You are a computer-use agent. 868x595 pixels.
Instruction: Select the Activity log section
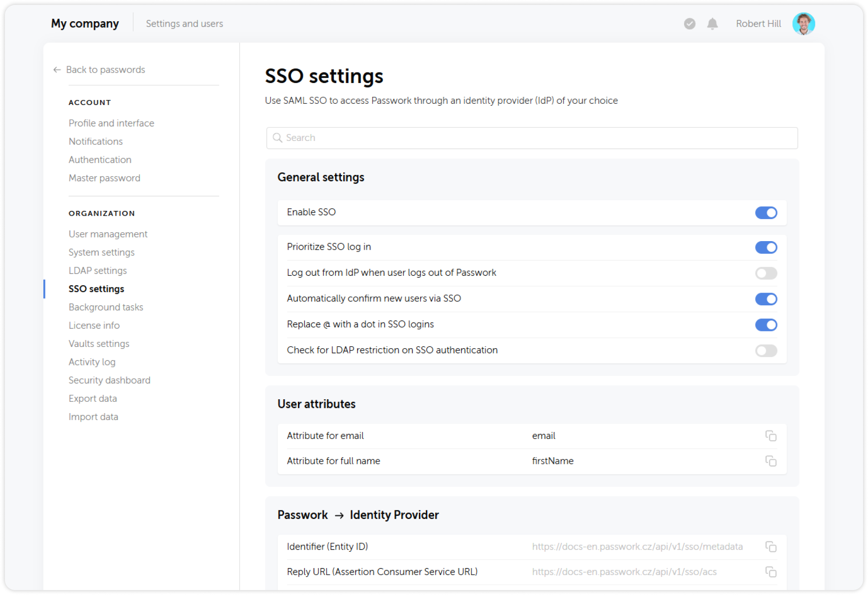92,362
